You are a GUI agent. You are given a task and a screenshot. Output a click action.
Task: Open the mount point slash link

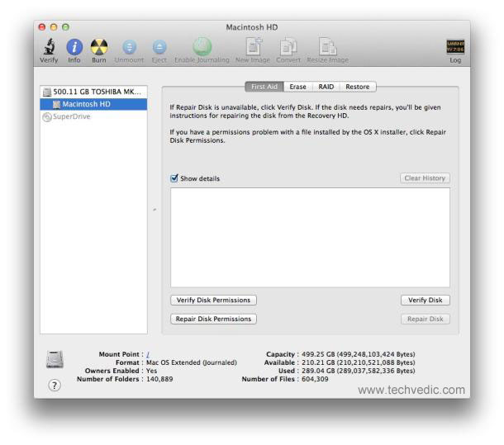(x=148, y=354)
